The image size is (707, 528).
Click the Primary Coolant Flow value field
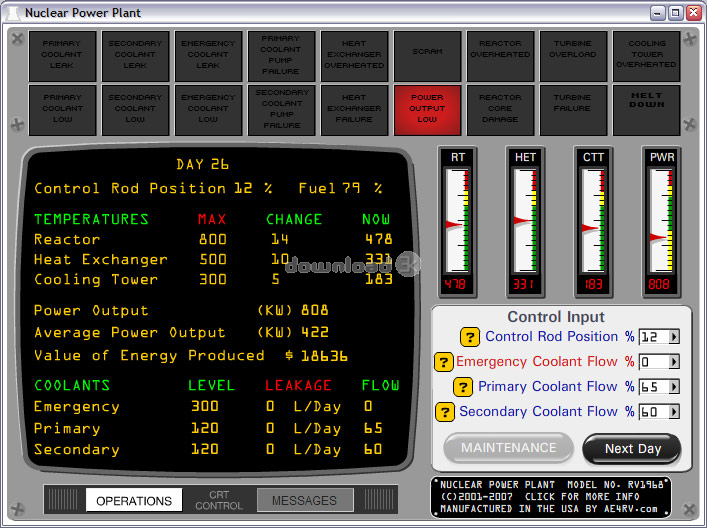tap(654, 387)
